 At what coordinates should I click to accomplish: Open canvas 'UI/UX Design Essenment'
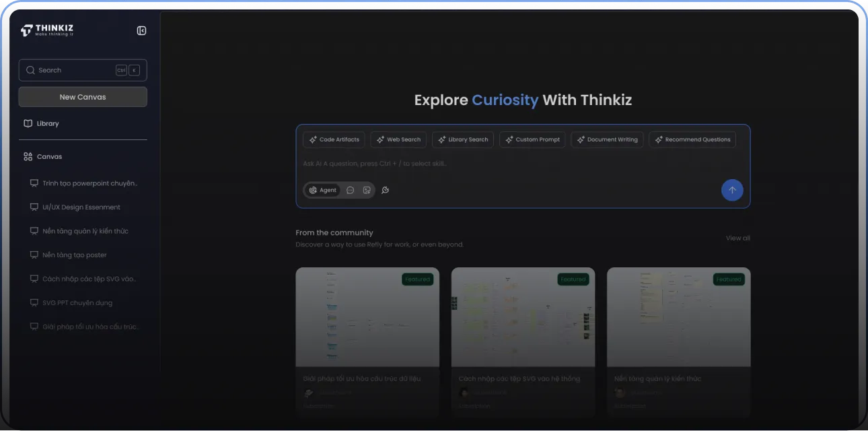[76, 207]
